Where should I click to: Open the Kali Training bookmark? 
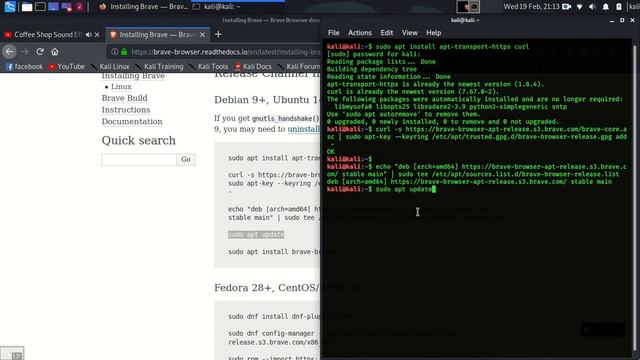point(159,67)
